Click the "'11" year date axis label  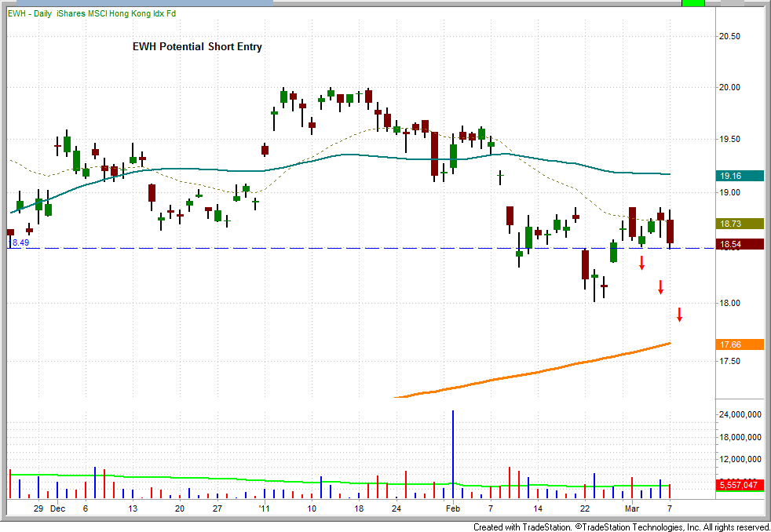click(x=265, y=508)
